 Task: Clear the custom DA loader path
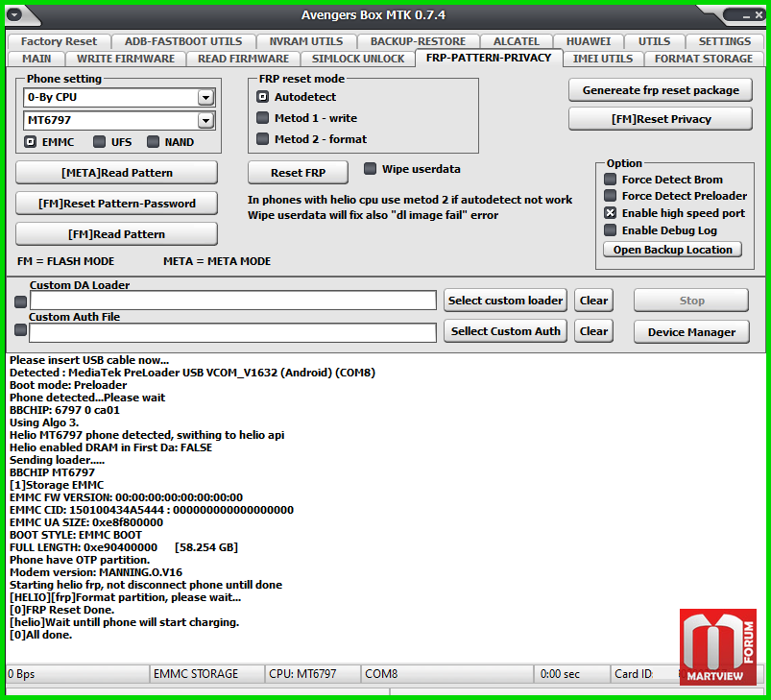click(x=593, y=301)
